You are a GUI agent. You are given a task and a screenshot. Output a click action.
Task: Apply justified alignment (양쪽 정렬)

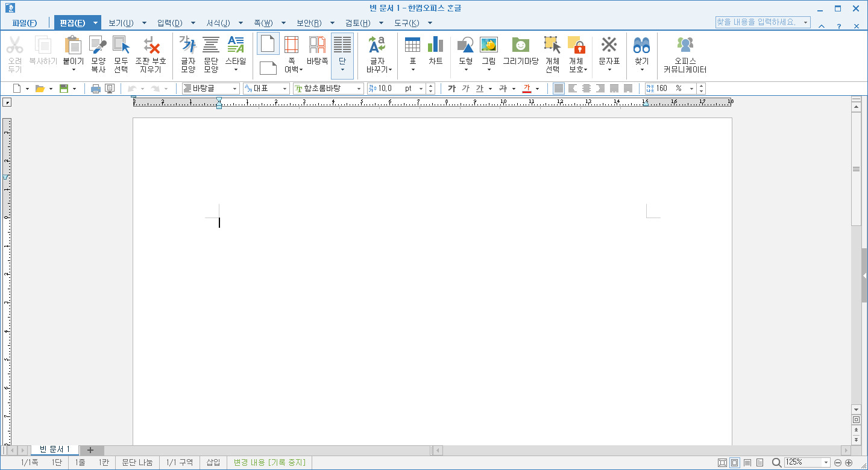point(559,89)
